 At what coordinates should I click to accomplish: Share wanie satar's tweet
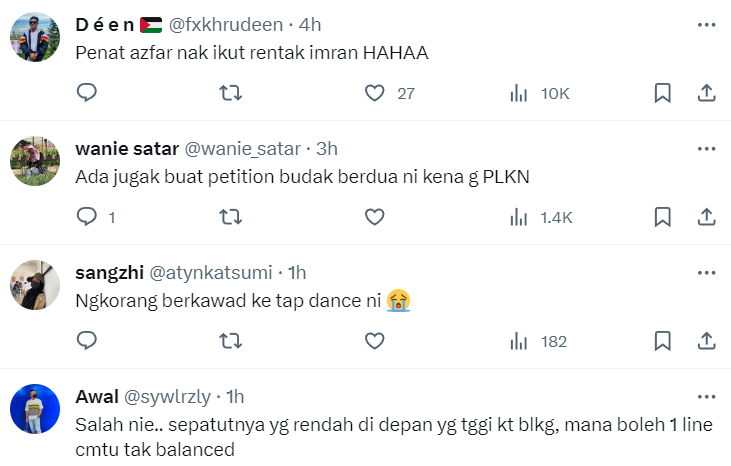(x=705, y=216)
